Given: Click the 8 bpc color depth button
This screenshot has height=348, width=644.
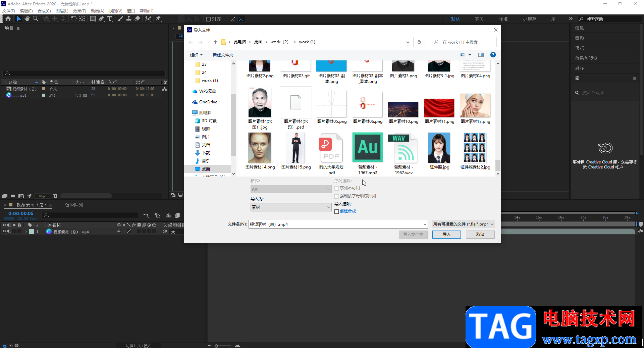Looking at the screenshot, I should coord(42,196).
